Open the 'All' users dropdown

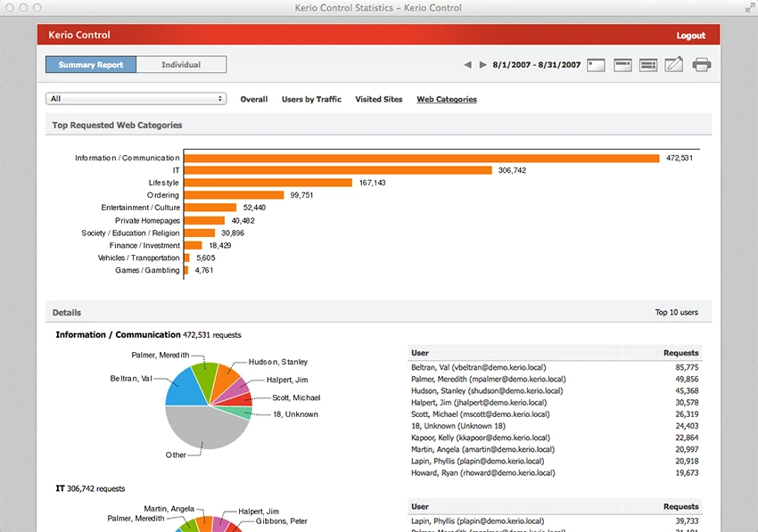pyautogui.click(x=136, y=99)
